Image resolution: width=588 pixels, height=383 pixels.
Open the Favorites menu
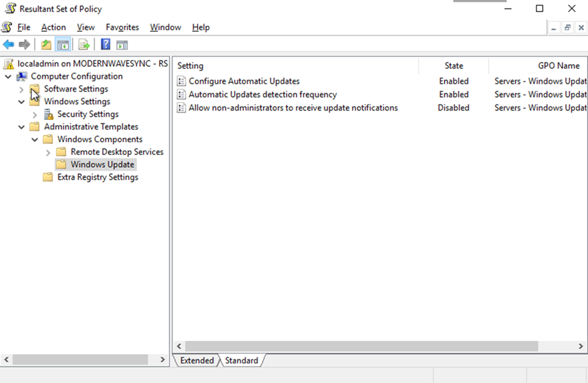pyautogui.click(x=122, y=27)
